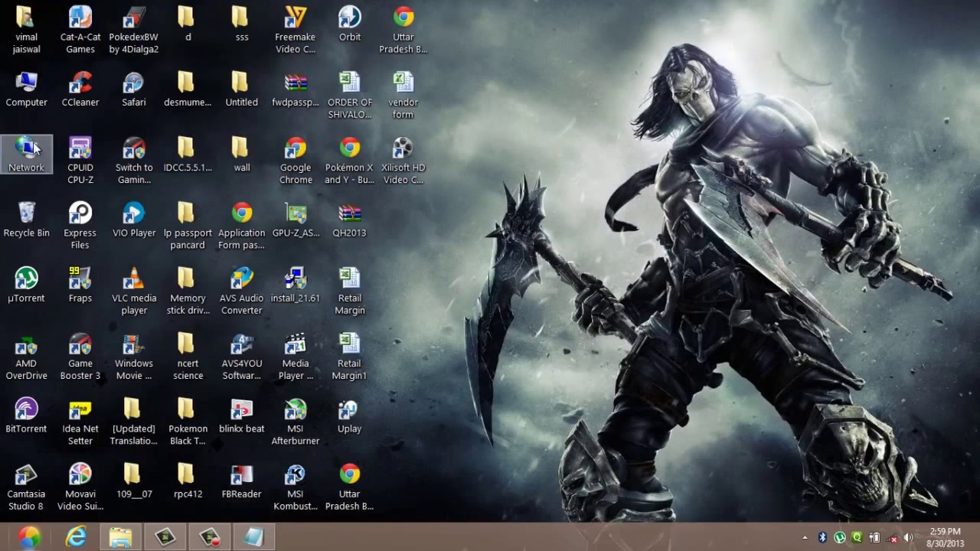Screen dimensions: 980x551
Task: Open the FBReader desktop shortcut
Action: (x=242, y=481)
